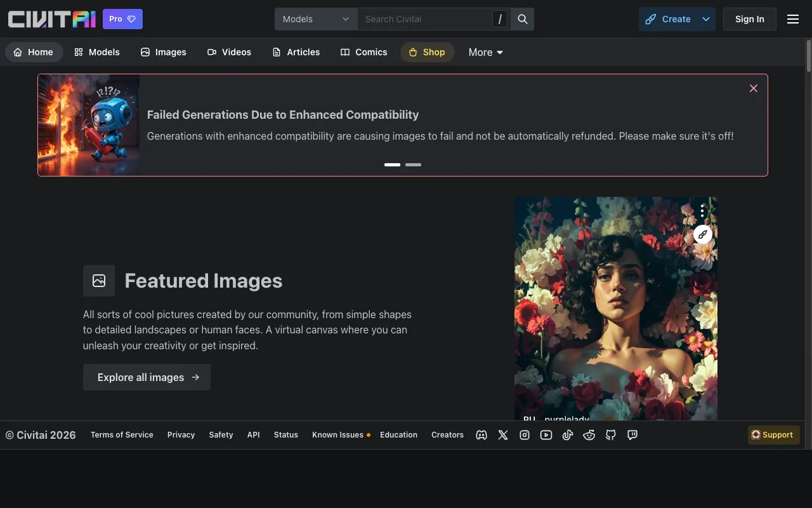812x508 pixels.
Task: Switch to the Images tab
Action: click(x=164, y=52)
